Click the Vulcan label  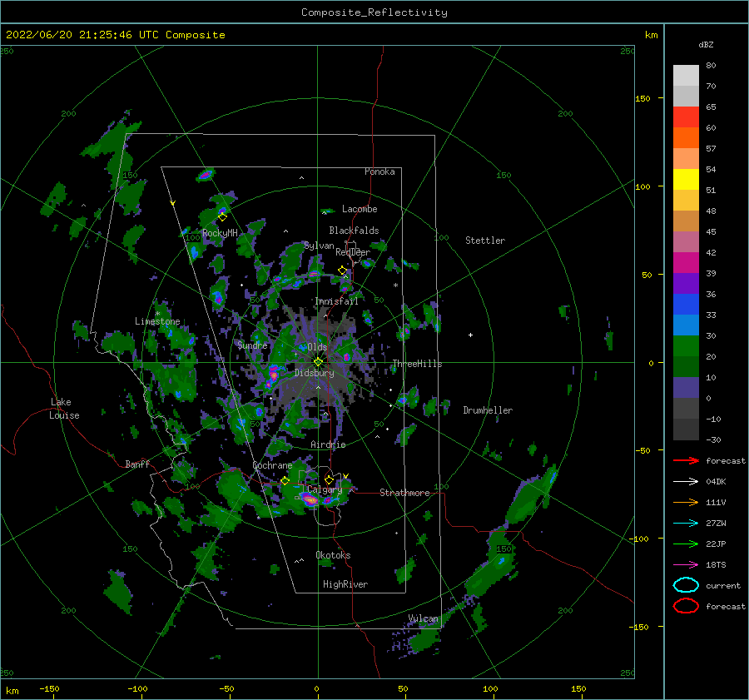[x=424, y=618]
